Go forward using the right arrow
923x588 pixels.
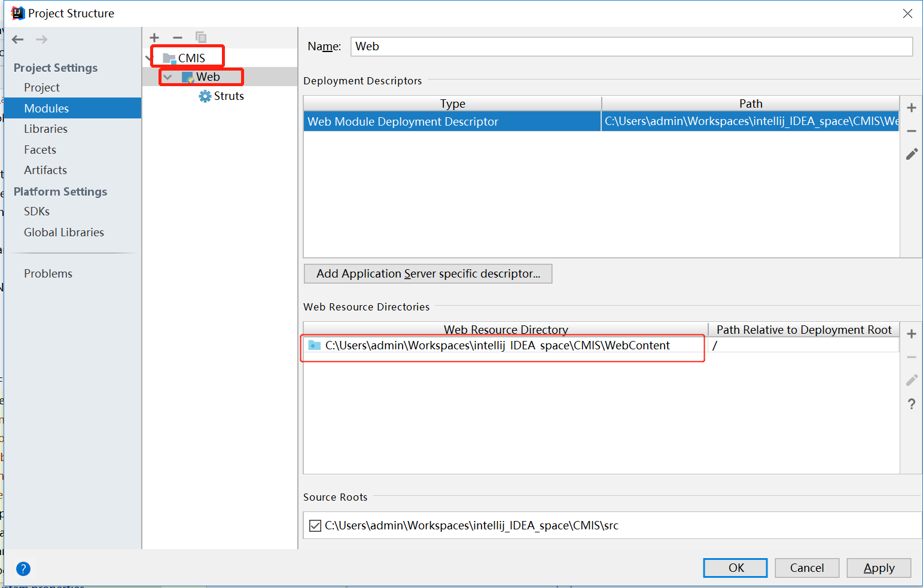(41, 39)
